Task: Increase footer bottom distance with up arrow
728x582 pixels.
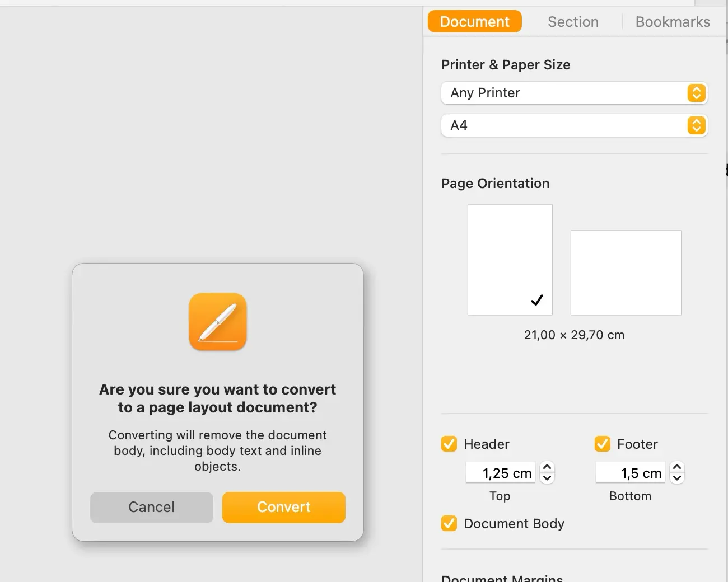Action: (x=677, y=467)
